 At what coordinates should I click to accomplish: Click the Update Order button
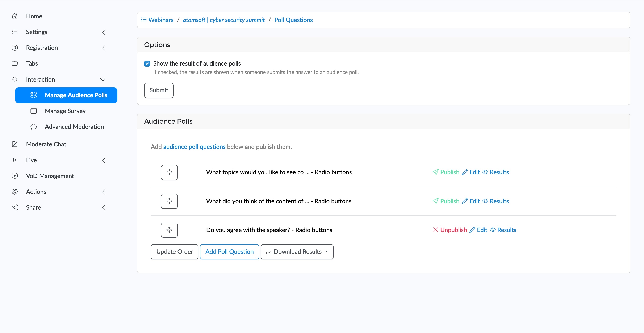point(175,252)
